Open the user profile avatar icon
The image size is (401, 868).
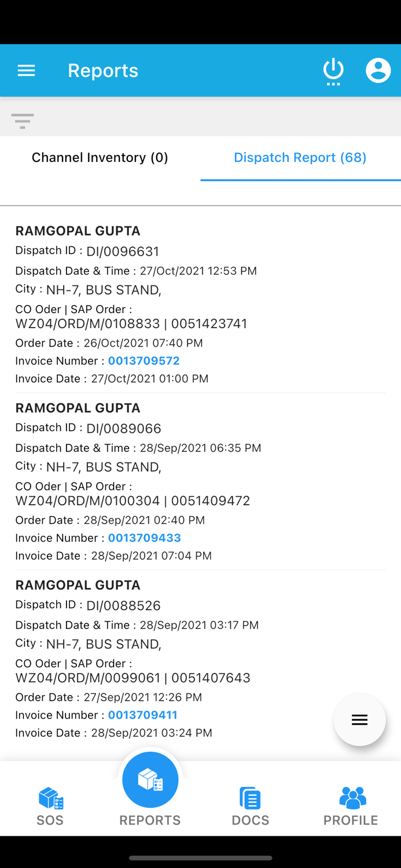point(378,70)
